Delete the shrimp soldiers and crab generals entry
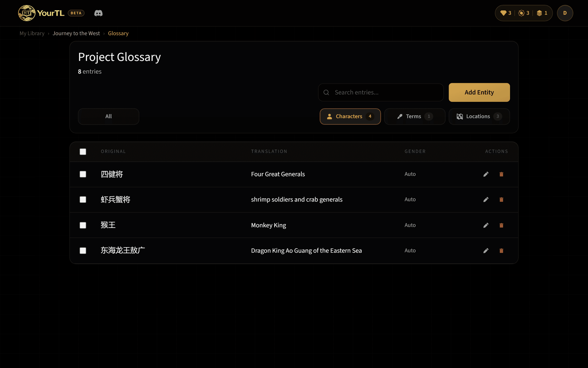This screenshot has height=368, width=588. (501, 200)
